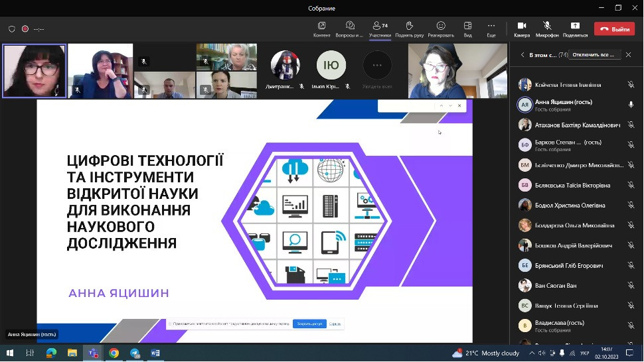The height and width of the screenshot is (362, 644).
Task: Click the shield security icon top-left
Action: pos(12,29)
